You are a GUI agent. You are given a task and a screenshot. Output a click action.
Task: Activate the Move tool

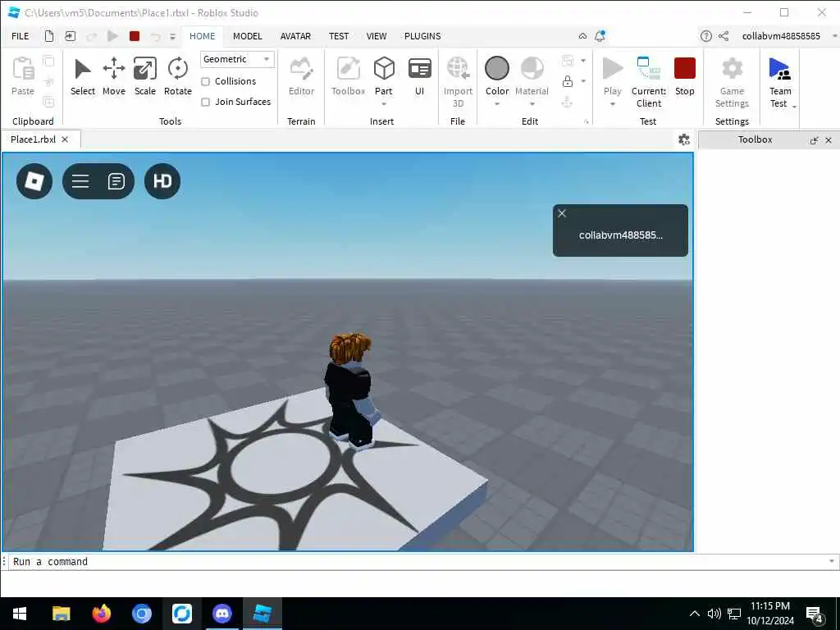click(x=113, y=76)
